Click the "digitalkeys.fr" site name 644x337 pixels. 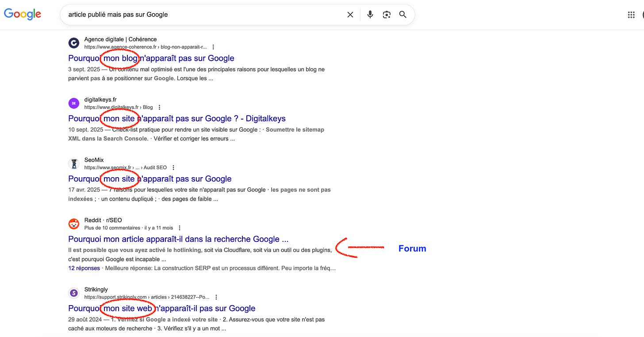click(100, 100)
